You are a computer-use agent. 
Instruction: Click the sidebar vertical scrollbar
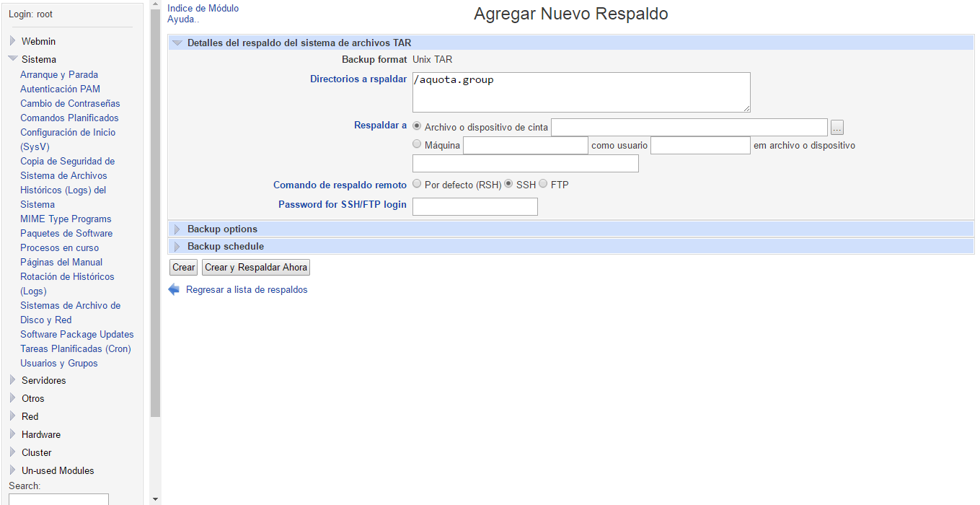tap(155, 216)
